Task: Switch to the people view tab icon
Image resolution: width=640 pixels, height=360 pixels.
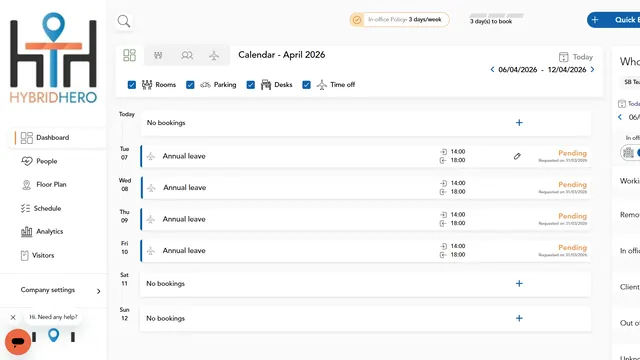Action: (187, 55)
